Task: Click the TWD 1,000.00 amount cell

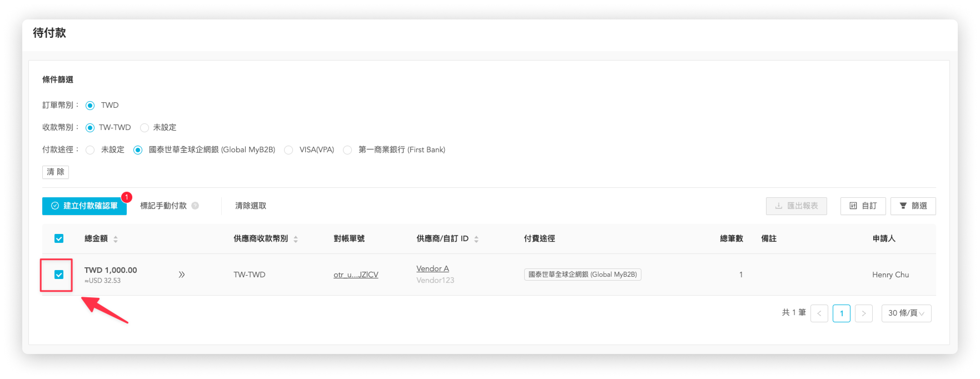Action: point(111,270)
